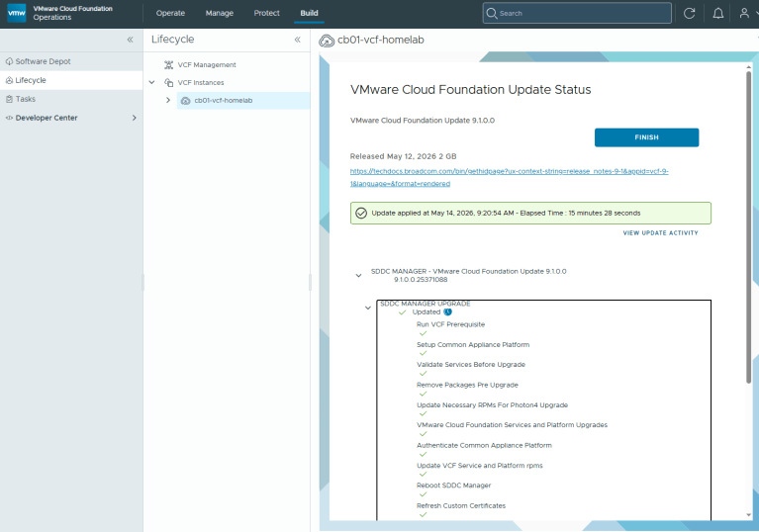
Task: Click the cb01-vcf-homelab cloud icon in tree
Action: click(x=185, y=101)
